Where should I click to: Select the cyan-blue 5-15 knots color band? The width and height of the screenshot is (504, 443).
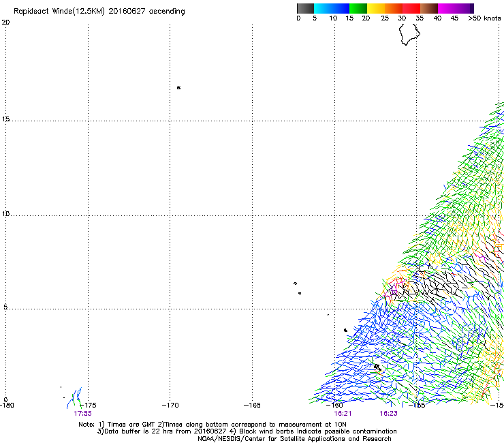click(332, 8)
